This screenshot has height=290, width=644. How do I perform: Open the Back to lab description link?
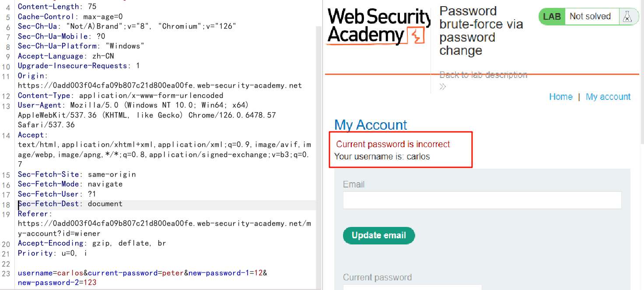(483, 75)
